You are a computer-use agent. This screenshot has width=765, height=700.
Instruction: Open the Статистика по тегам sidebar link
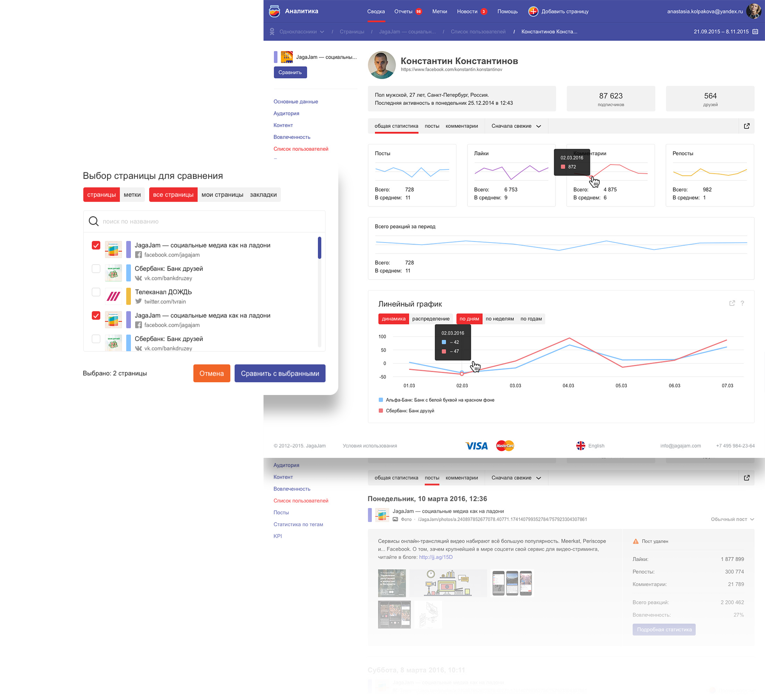(298, 525)
